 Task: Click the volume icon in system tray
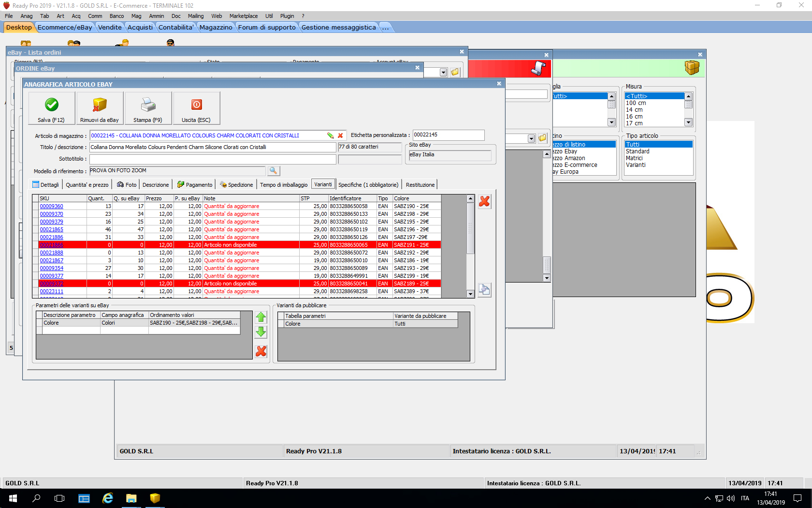tap(730, 498)
